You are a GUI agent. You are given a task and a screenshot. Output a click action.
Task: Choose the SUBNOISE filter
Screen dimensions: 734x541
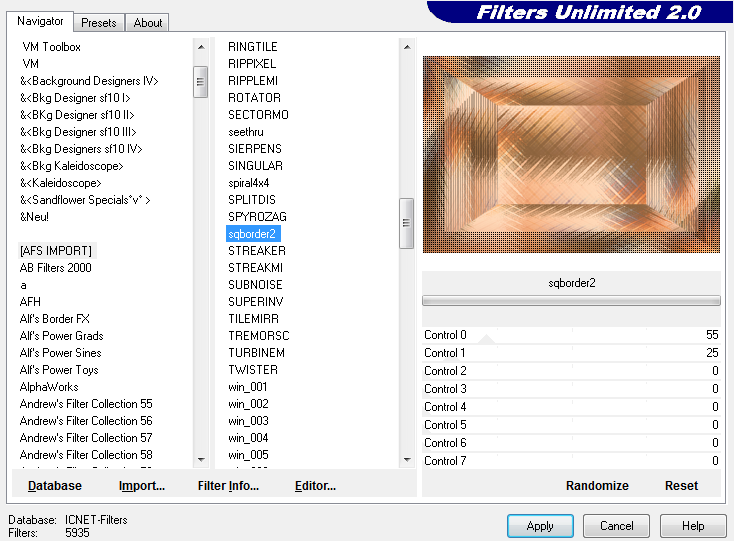click(x=255, y=285)
